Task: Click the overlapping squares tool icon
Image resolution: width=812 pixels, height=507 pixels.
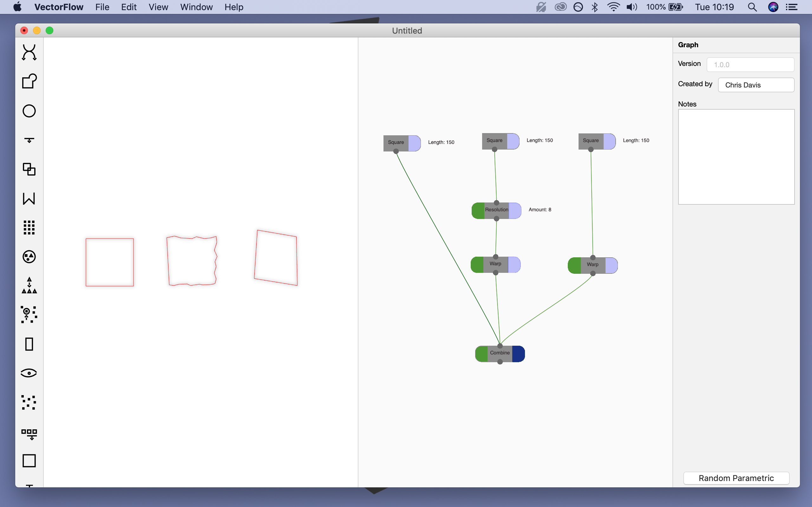Action: point(29,169)
